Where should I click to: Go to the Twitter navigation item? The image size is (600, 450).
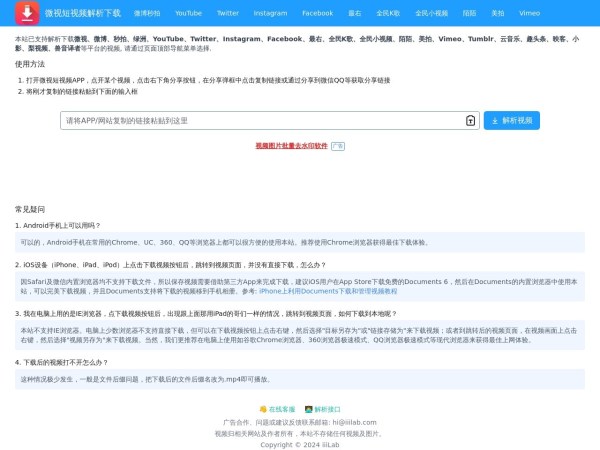click(228, 14)
